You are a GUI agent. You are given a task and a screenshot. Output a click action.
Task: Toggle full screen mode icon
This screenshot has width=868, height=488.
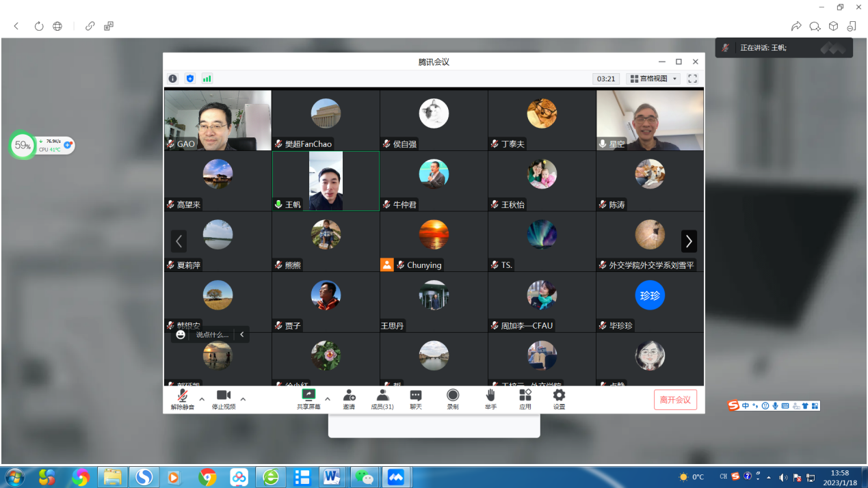coord(692,79)
